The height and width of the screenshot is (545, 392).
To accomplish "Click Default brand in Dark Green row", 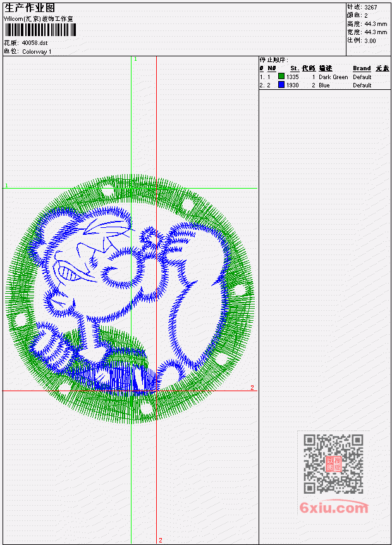I will click(362, 77).
